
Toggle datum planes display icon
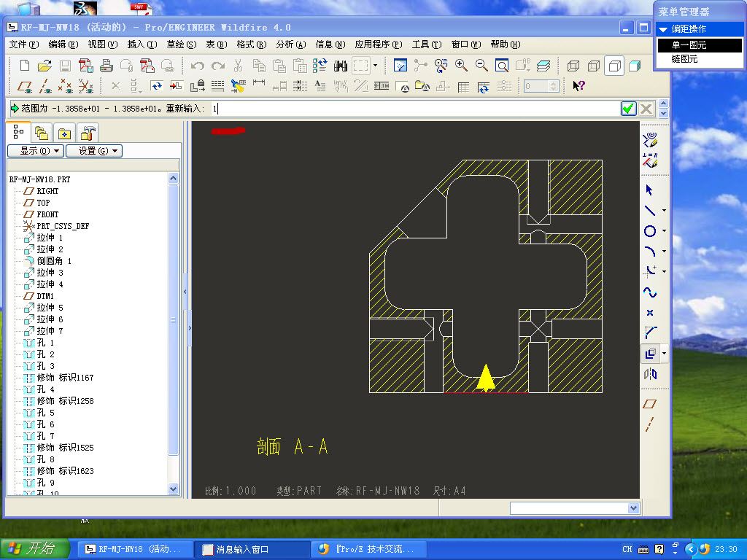coord(25,87)
